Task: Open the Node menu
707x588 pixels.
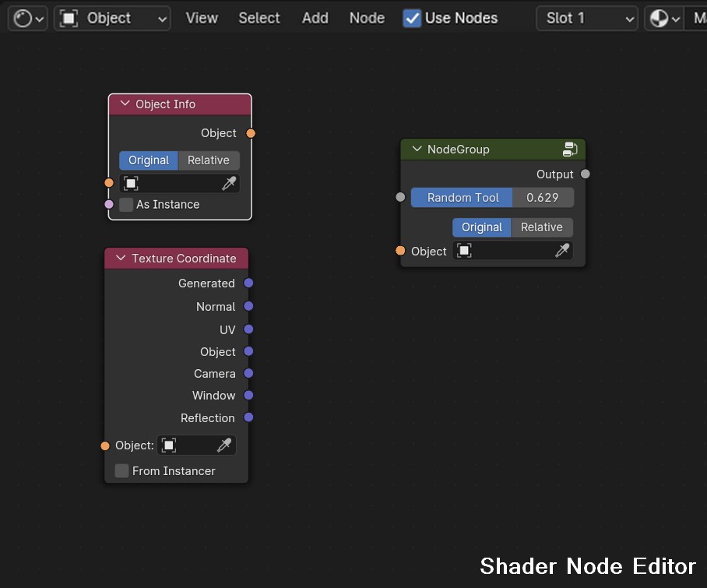Action: [x=367, y=18]
